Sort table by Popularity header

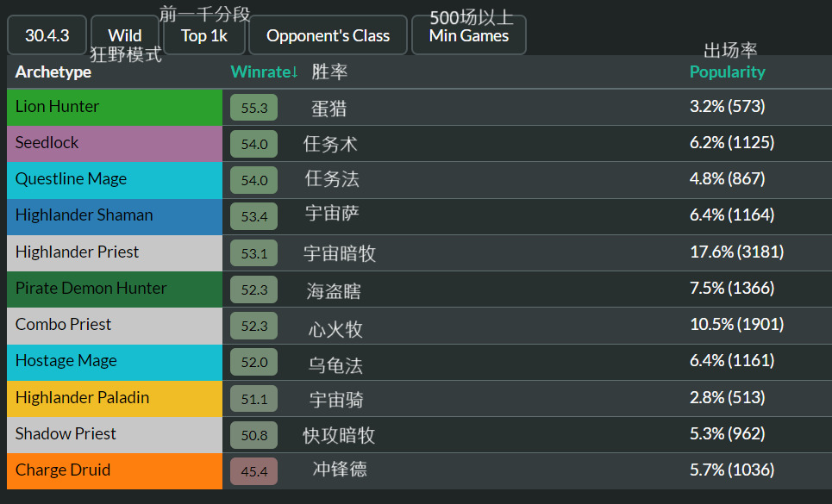[x=727, y=72]
